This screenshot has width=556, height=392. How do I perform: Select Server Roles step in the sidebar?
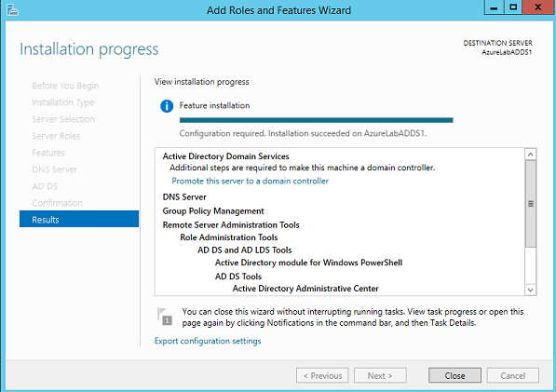[x=56, y=136]
